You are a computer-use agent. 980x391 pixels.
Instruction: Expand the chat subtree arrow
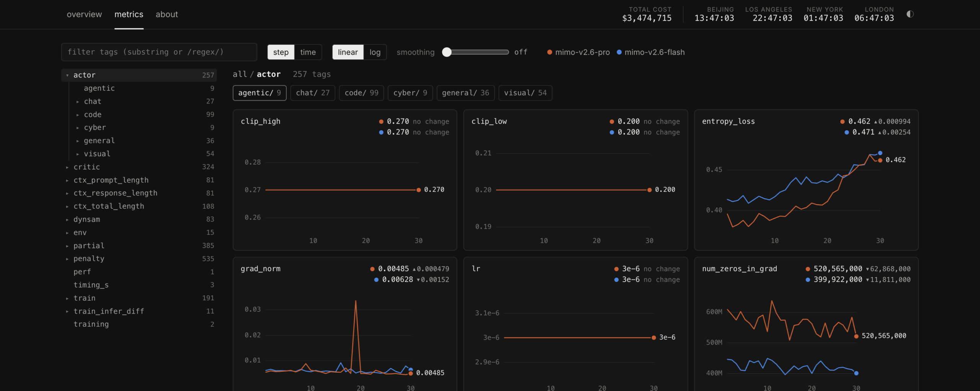78,101
